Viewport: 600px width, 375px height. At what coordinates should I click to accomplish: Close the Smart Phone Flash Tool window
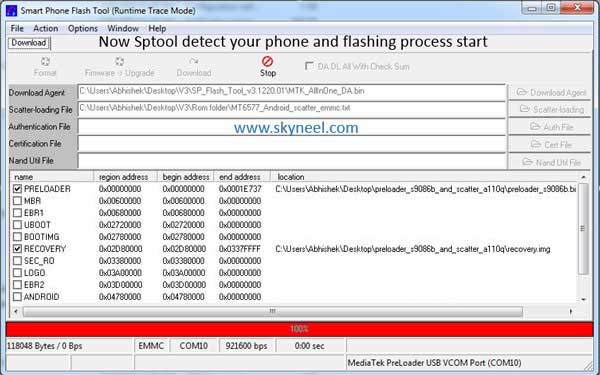[577, 8]
